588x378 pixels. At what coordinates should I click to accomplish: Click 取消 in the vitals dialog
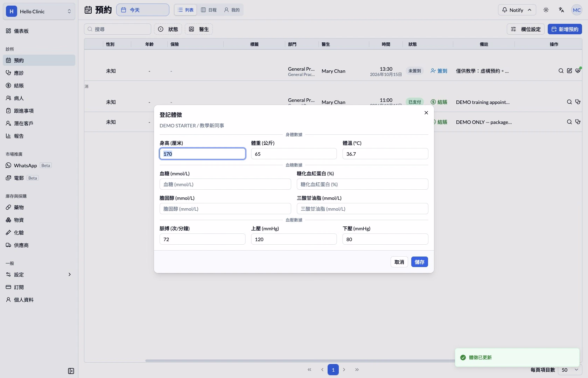(x=399, y=262)
